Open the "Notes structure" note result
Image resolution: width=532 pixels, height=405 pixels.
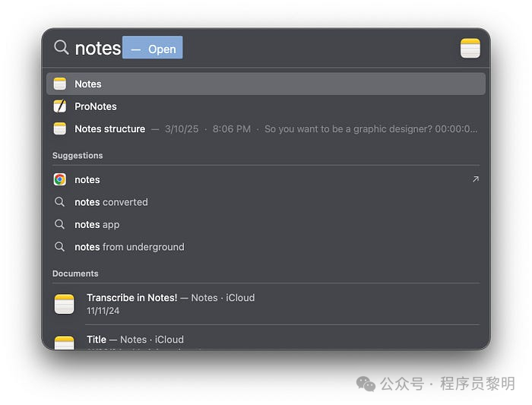coord(266,129)
